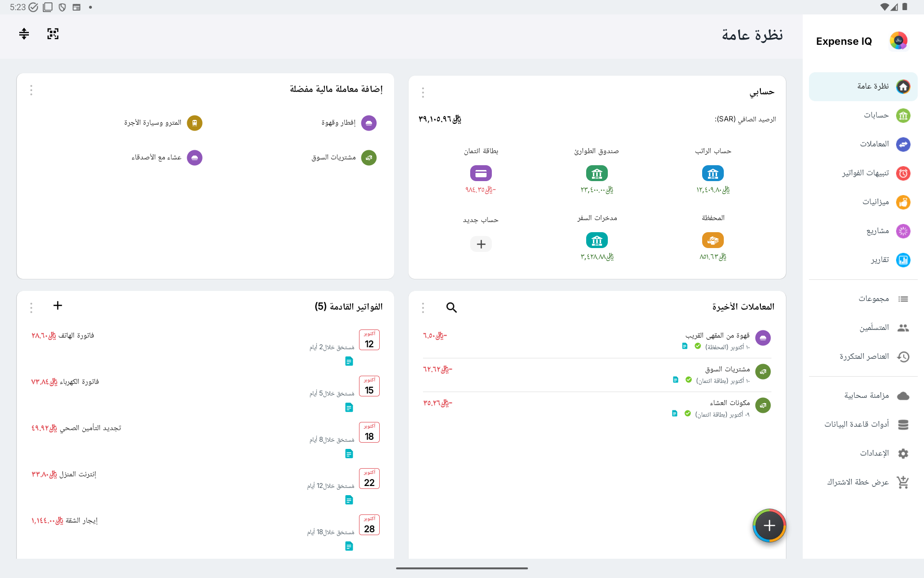Tap the cleared checkmark on coffee transaction
The height and width of the screenshot is (578, 924).
point(698,346)
